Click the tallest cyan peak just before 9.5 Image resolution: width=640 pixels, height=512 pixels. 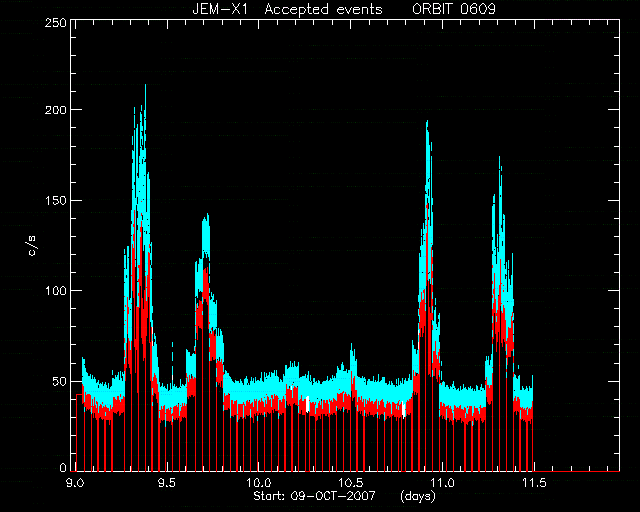tap(145, 88)
